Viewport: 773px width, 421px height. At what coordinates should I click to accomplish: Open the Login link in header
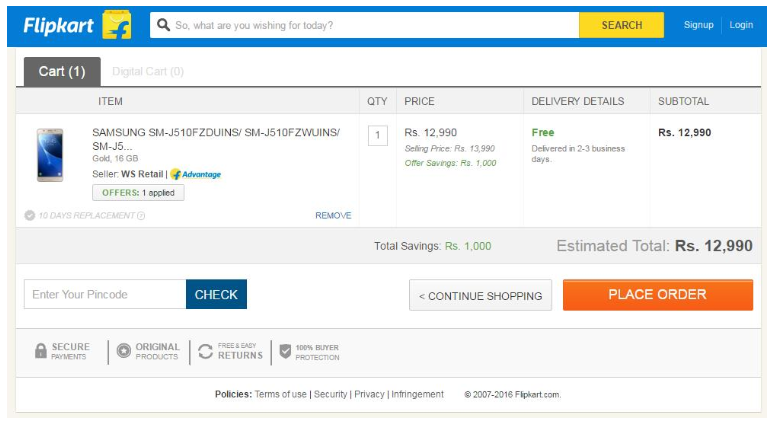(741, 25)
